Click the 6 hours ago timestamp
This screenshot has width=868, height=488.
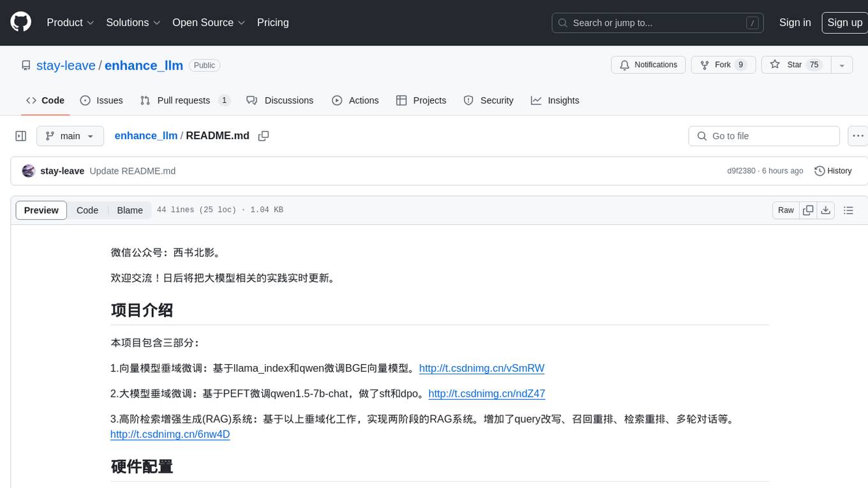[782, 171]
